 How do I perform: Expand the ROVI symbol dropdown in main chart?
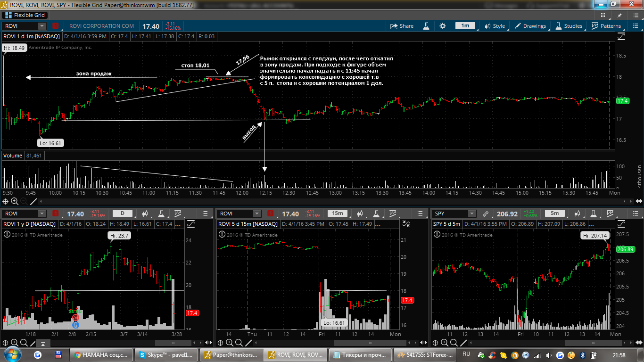(x=42, y=26)
